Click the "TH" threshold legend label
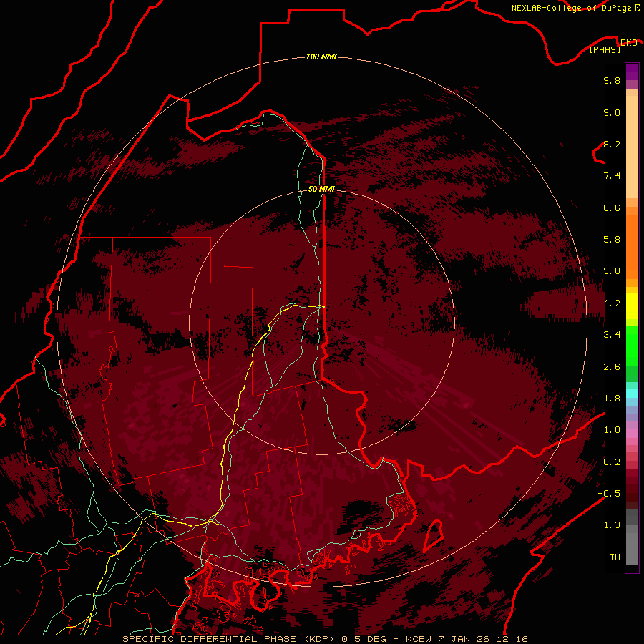Screen dimensions: 644x644 coord(615,557)
